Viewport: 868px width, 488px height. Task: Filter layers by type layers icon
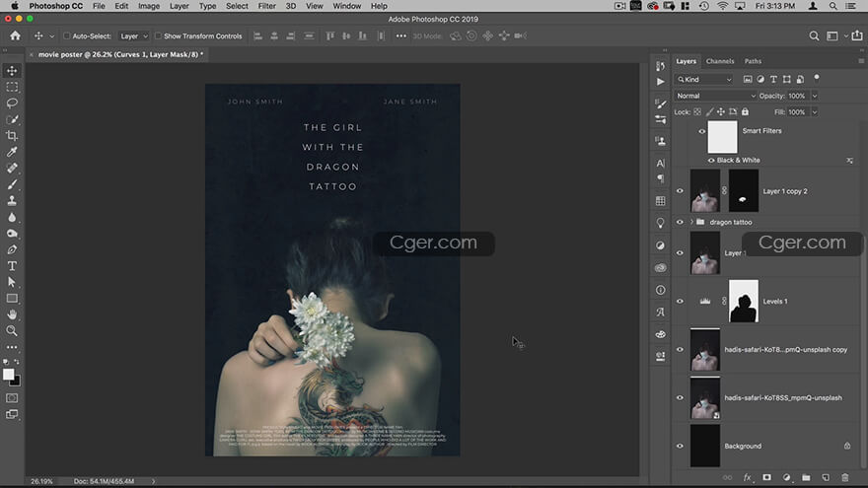773,79
